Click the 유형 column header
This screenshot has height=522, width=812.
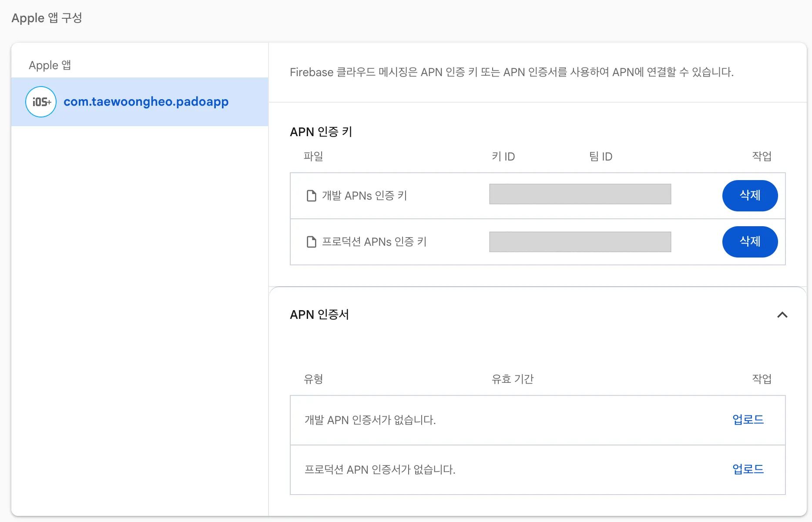(313, 379)
